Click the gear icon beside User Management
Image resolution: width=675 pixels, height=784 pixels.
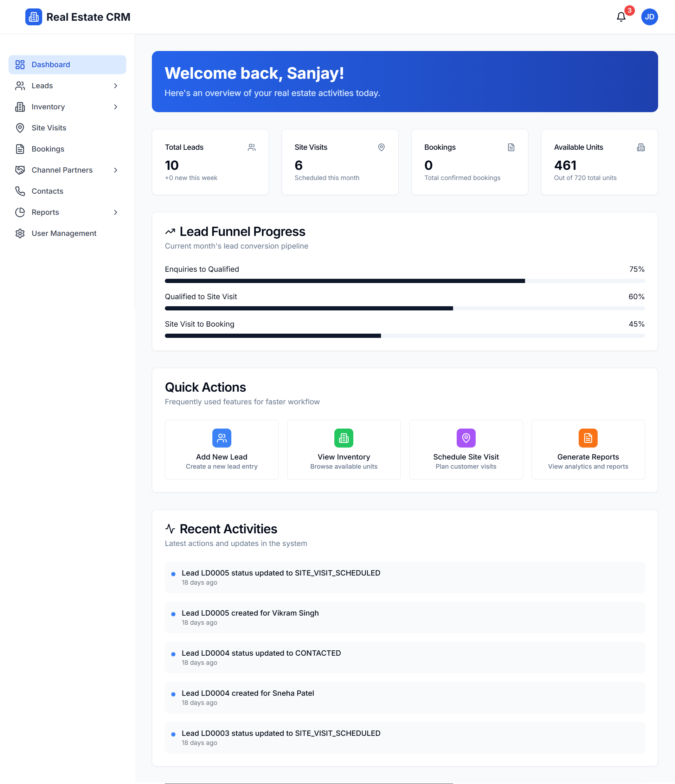click(20, 233)
